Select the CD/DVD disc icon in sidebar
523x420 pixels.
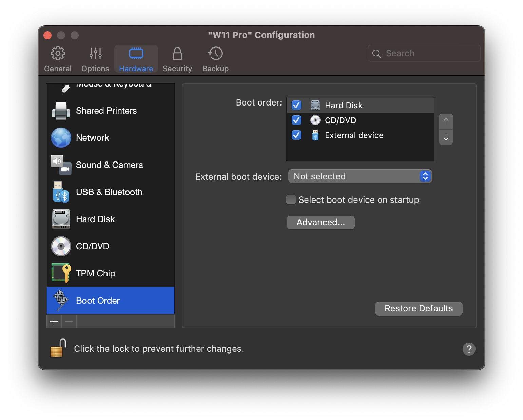(61, 246)
